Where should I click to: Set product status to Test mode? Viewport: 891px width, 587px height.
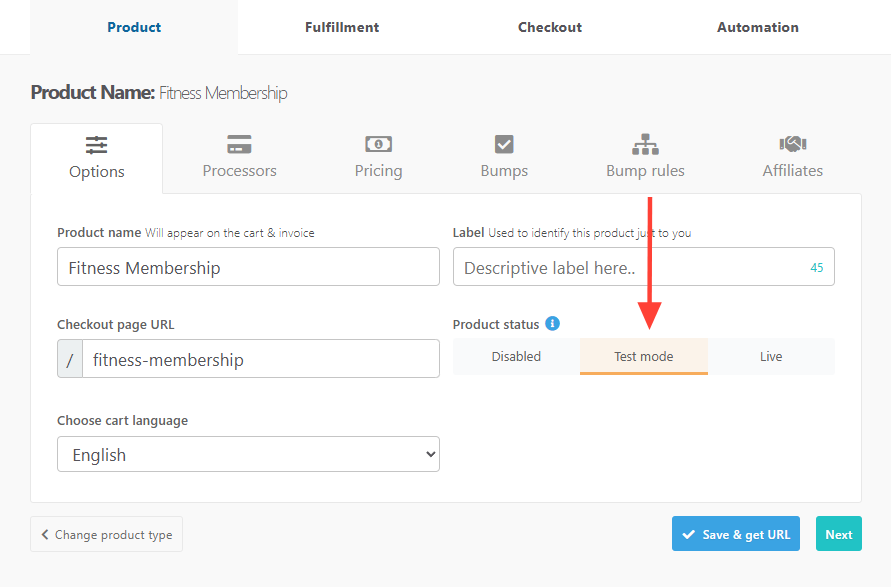coord(643,357)
